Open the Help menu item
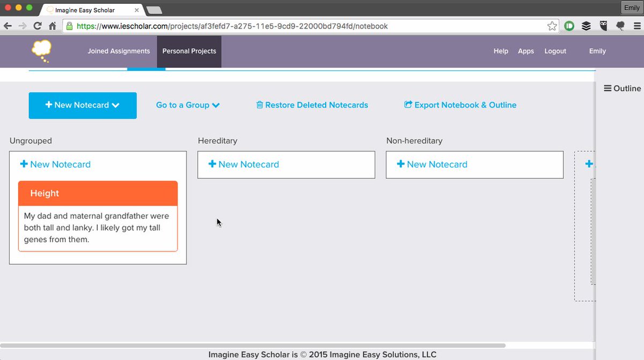Screen dimensions: 644x360 click(501, 51)
